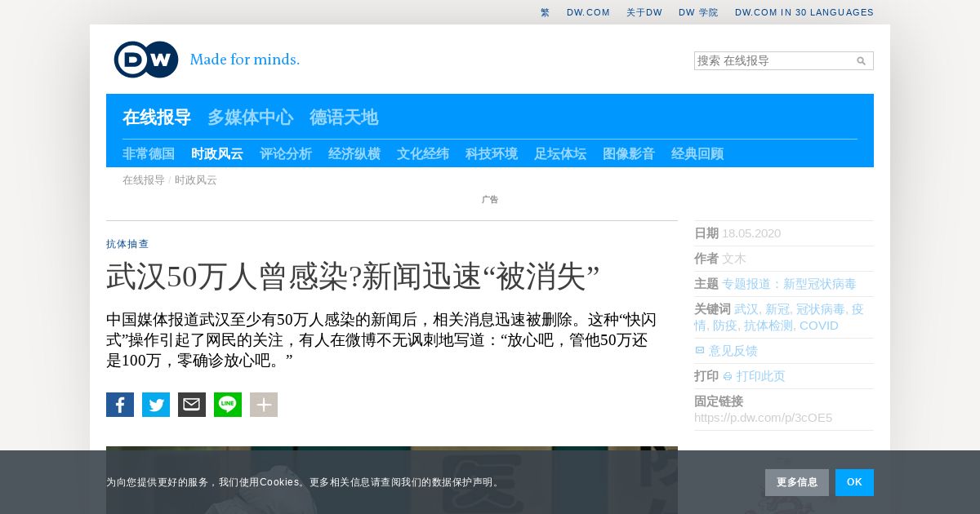Click the date value 18.05.2020
This screenshot has height=514, width=980.
[x=751, y=233]
